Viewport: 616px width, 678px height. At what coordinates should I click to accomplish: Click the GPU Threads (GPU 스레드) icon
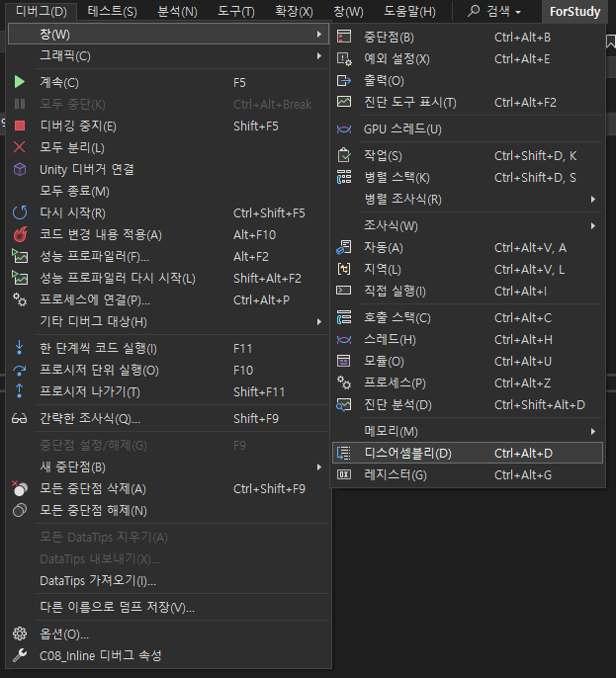coord(344,128)
